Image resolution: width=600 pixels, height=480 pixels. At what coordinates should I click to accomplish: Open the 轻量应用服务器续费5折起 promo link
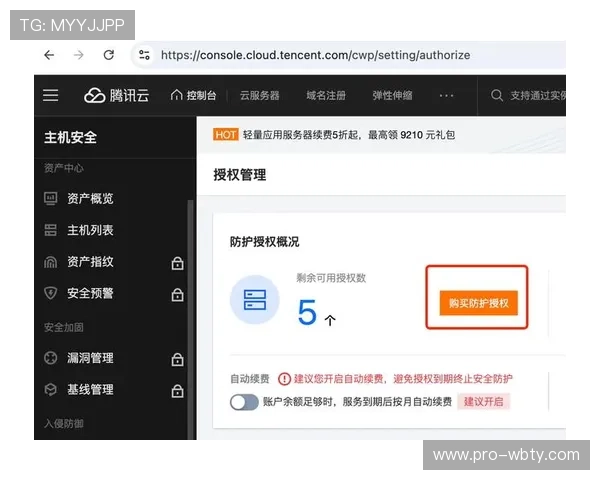(349, 135)
